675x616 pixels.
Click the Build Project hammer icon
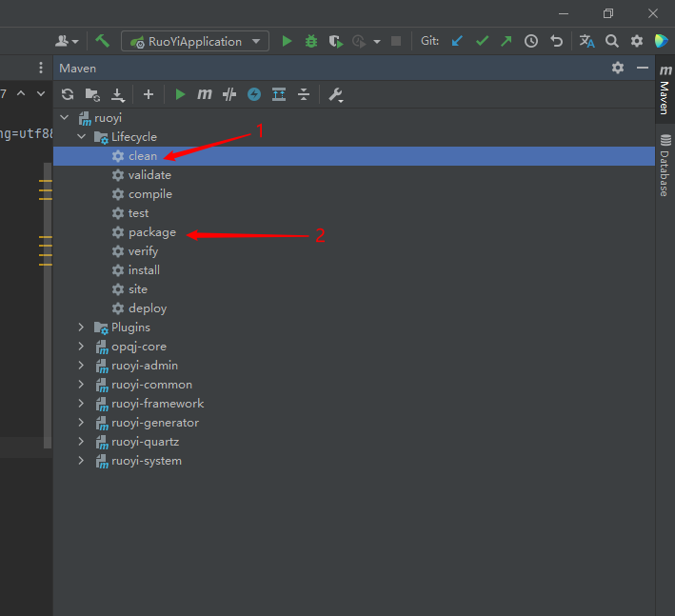coord(103,41)
